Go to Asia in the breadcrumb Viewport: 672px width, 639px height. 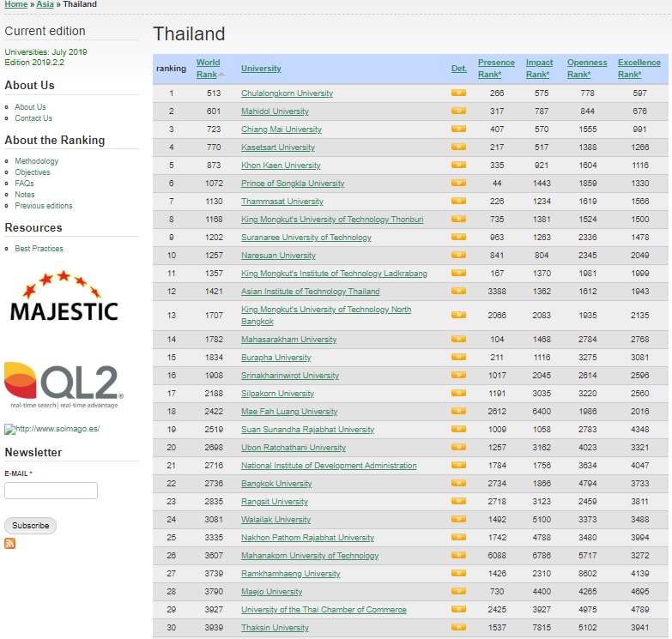(x=45, y=4)
